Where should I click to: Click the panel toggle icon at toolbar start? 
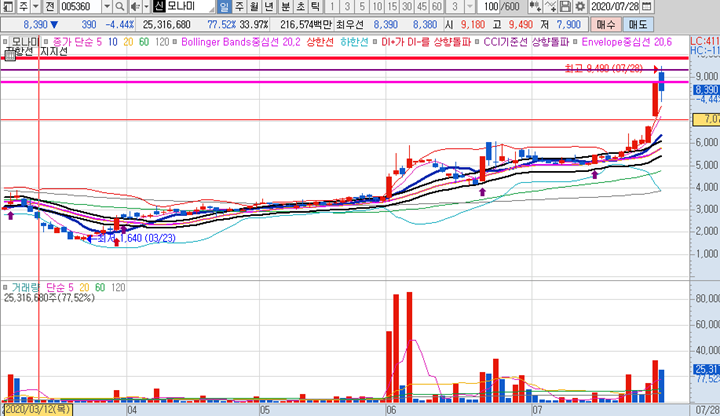[x=8, y=6]
